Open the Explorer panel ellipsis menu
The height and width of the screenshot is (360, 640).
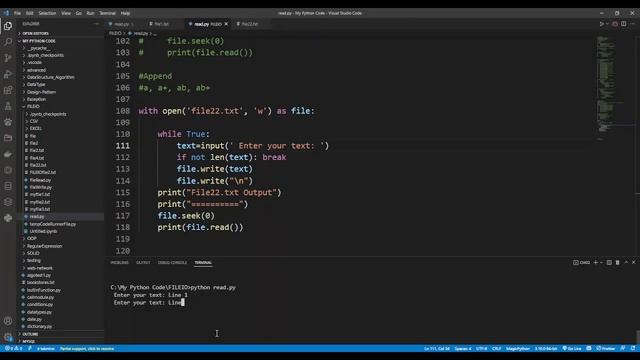[96, 24]
